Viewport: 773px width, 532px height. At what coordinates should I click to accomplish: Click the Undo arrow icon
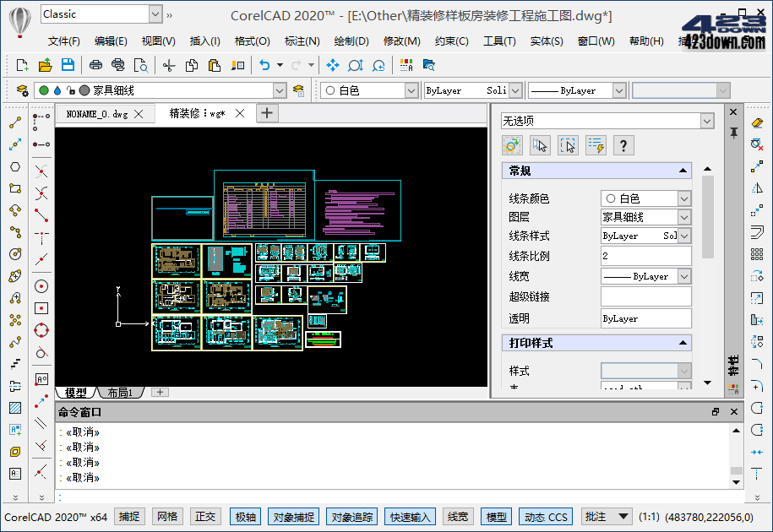point(263,64)
